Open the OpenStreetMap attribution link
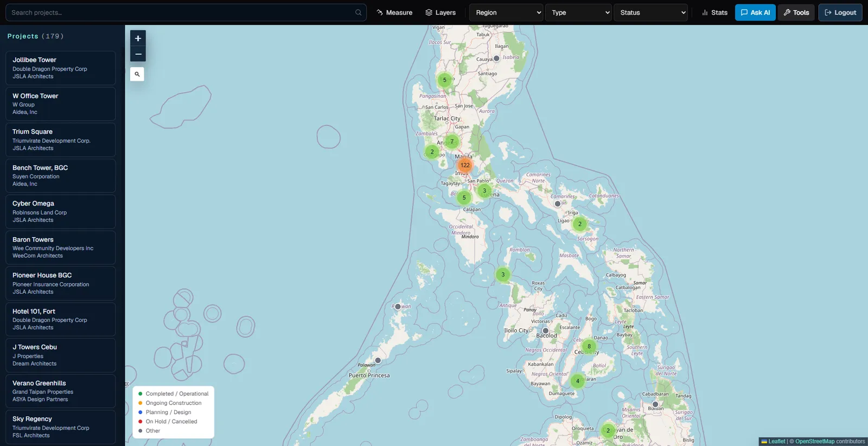This screenshot has height=446, width=868. 815,442
